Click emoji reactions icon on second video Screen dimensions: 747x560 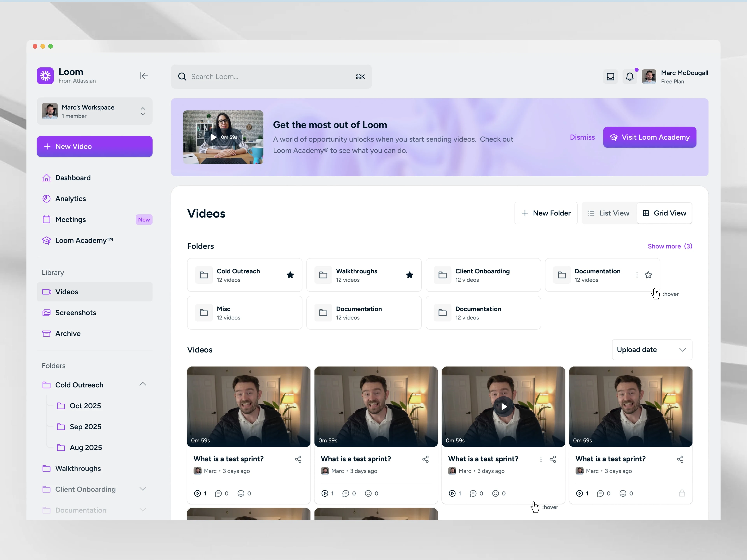(368, 493)
